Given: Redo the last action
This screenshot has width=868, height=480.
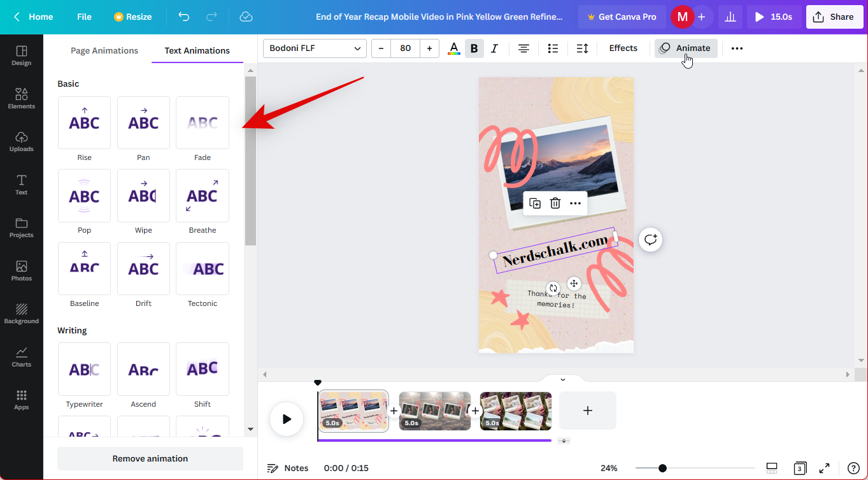Looking at the screenshot, I should pyautogui.click(x=212, y=17).
